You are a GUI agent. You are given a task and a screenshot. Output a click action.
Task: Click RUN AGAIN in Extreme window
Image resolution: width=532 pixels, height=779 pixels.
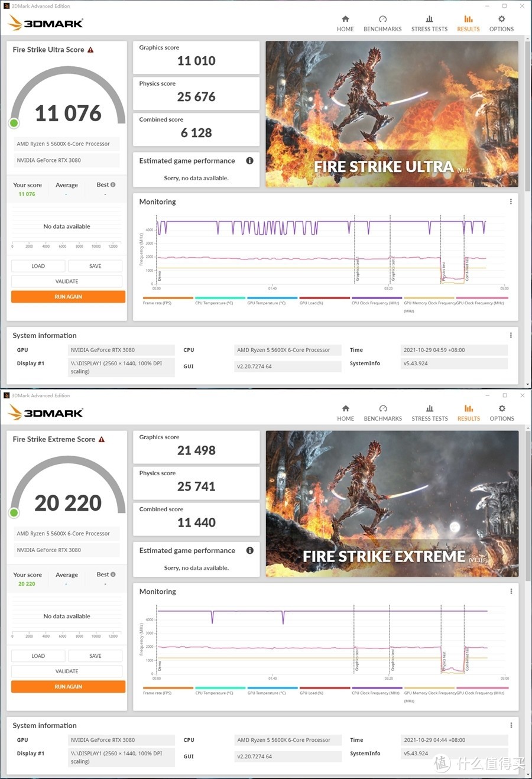68,686
